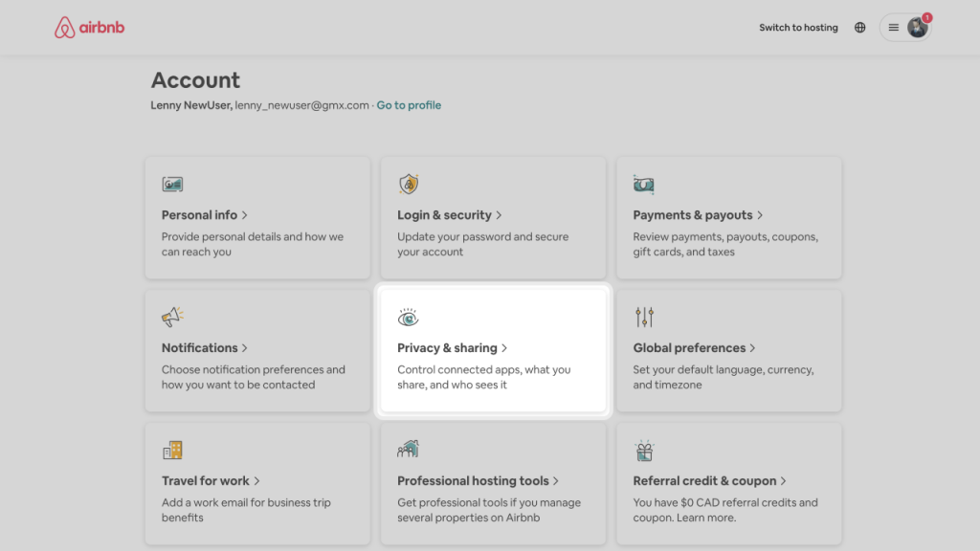Screen dimensions: 980x551
Task: Click the Airbnb logo
Action: tap(89, 28)
